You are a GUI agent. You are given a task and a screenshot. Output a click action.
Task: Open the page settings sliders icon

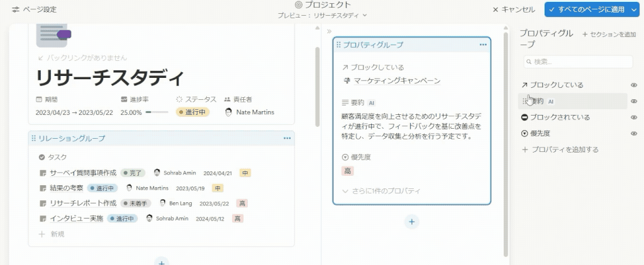[16, 9]
